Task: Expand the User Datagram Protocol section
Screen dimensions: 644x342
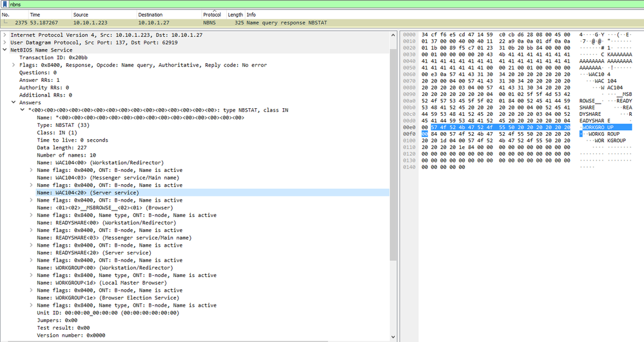Action: pos(5,43)
